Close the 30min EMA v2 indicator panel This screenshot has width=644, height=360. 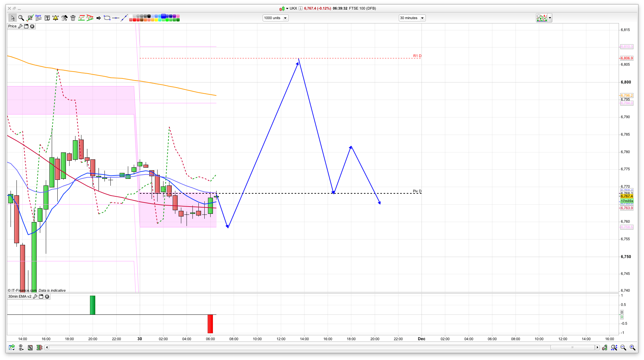pyautogui.click(x=47, y=297)
